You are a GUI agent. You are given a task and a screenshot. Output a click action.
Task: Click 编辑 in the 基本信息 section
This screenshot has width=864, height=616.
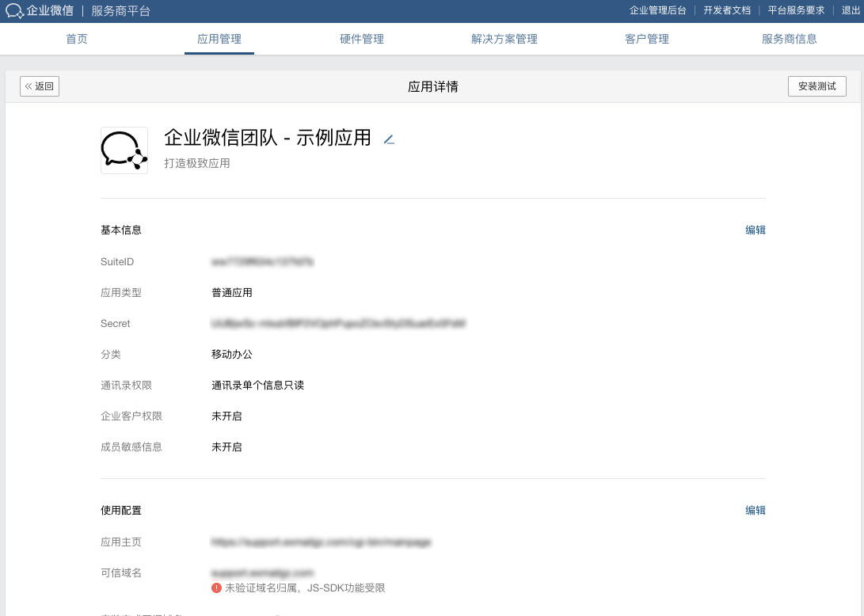756,230
